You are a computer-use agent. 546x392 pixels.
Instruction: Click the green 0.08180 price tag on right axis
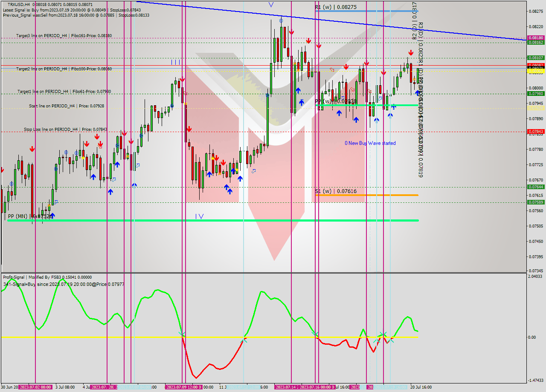point(536,37)
